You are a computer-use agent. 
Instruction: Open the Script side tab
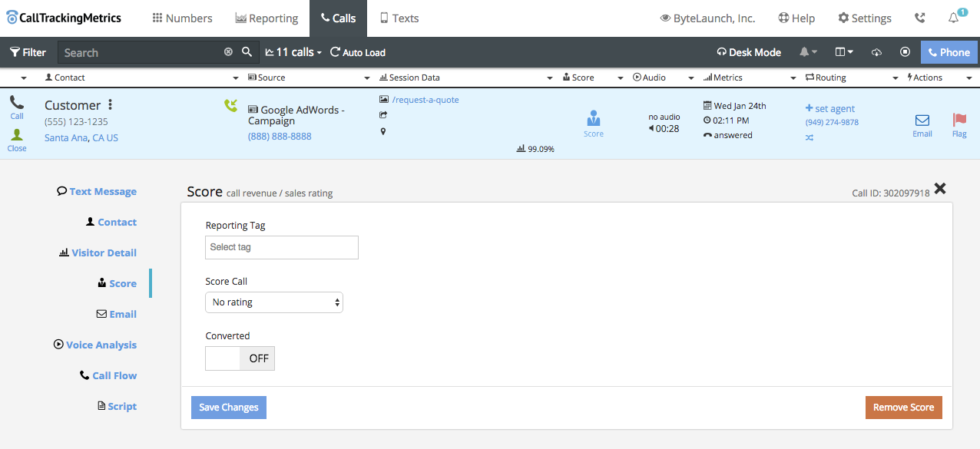pos(117,407)
